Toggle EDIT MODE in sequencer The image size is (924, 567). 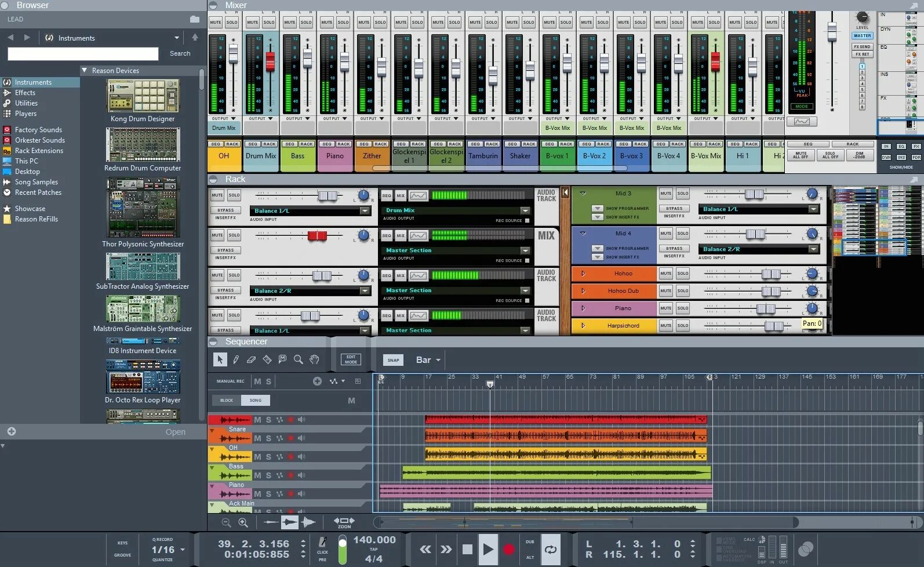pyautogui.click(x=351, y=359)
